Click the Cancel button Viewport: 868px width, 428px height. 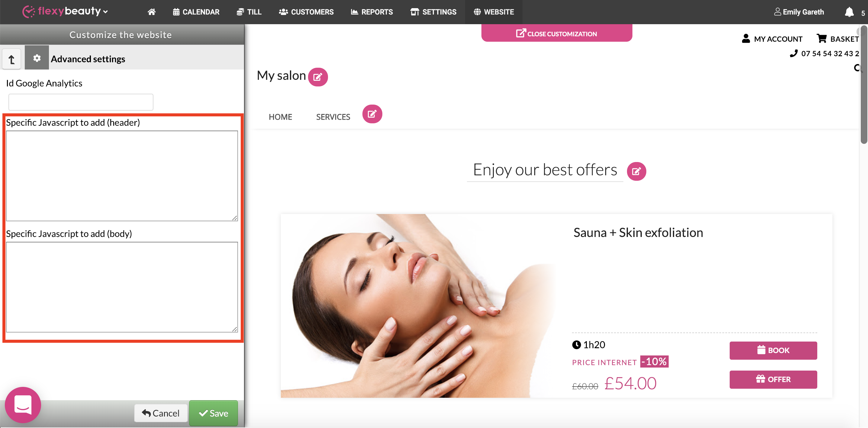coord(161,413)
